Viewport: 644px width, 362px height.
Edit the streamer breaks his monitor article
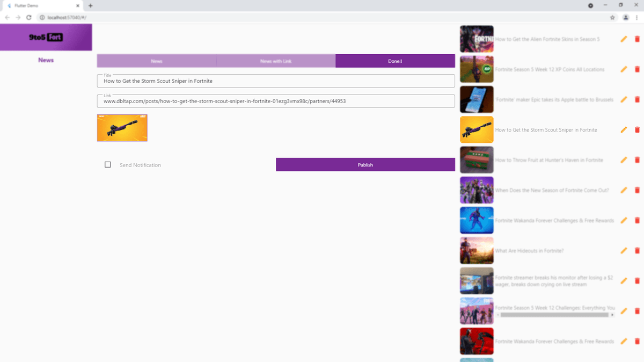click(x=624, y=280)
